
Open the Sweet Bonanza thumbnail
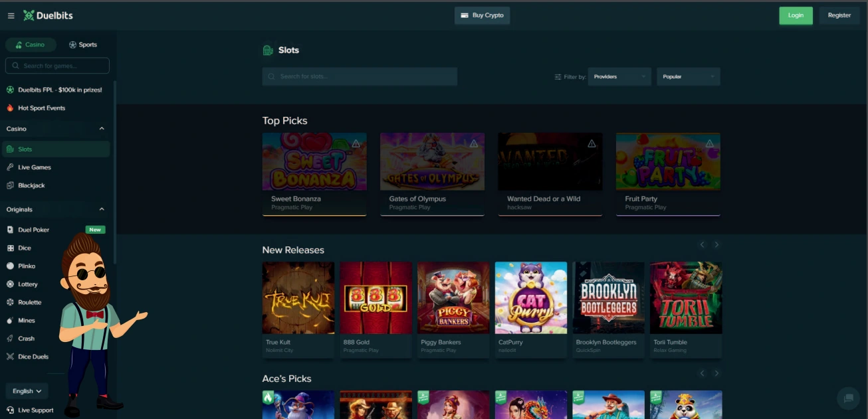click(x=314, y=162)
